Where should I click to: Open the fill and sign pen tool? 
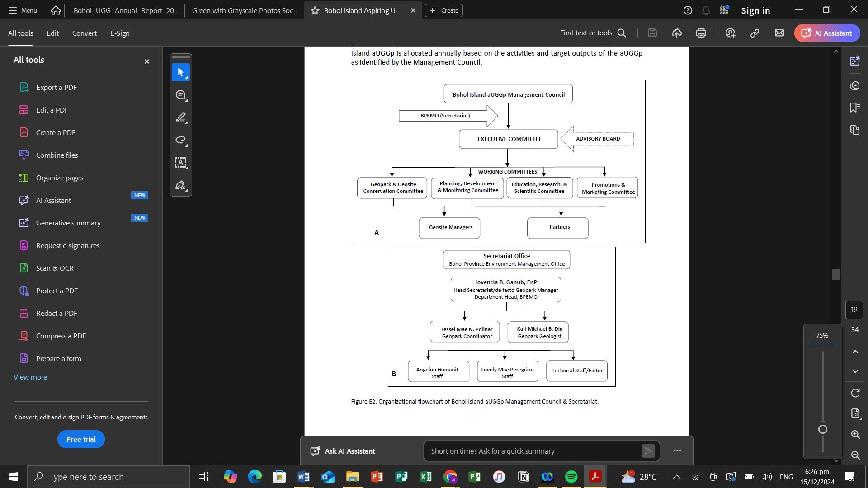(180, 185)
